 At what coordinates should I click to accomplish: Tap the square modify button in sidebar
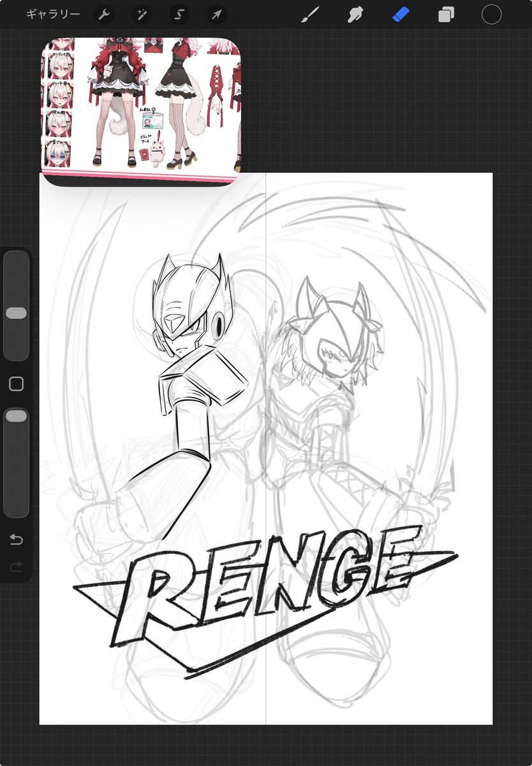[x=16, y=384]
